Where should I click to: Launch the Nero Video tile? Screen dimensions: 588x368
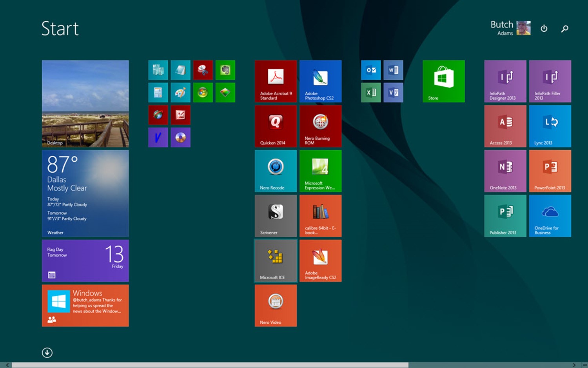point(276,306)
